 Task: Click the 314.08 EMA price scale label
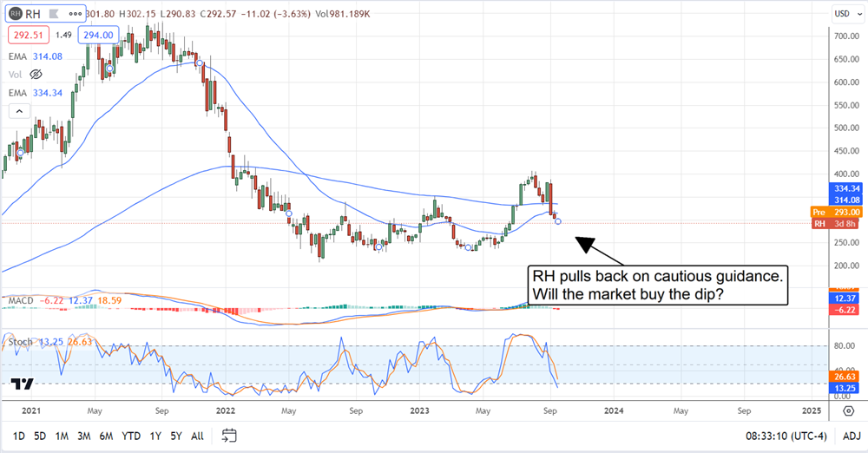[x=847, y=200]
